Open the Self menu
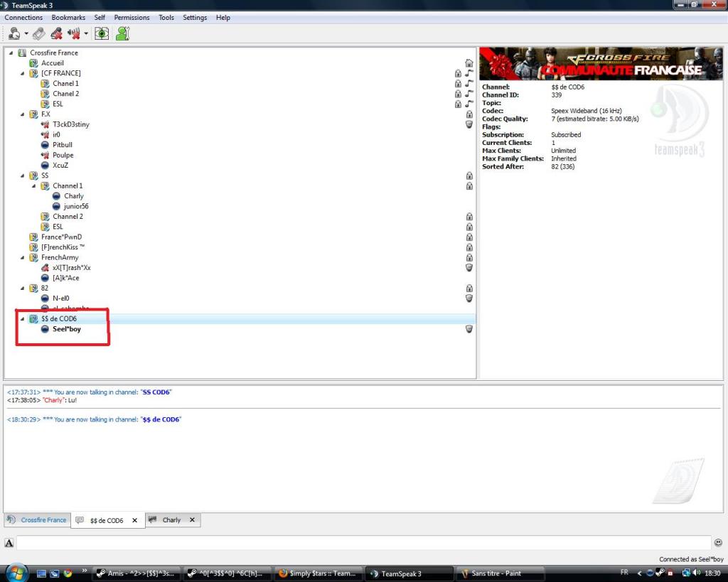This screenshot has width=728, height=582. point(100,18)
